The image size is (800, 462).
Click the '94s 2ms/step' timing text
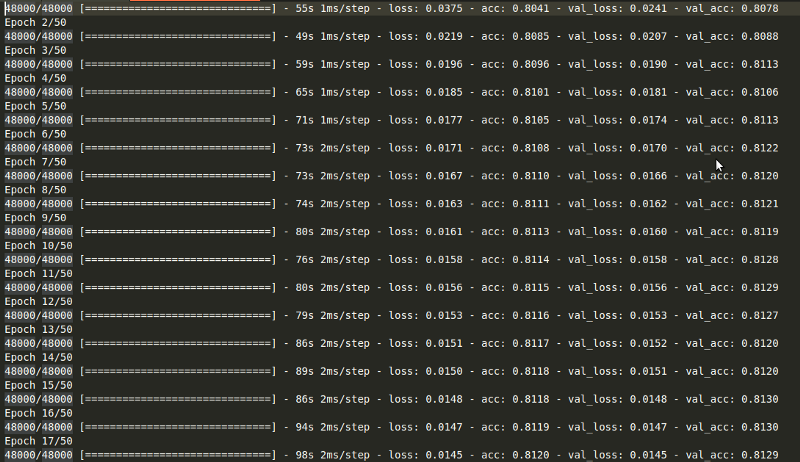tap(333, 427)
